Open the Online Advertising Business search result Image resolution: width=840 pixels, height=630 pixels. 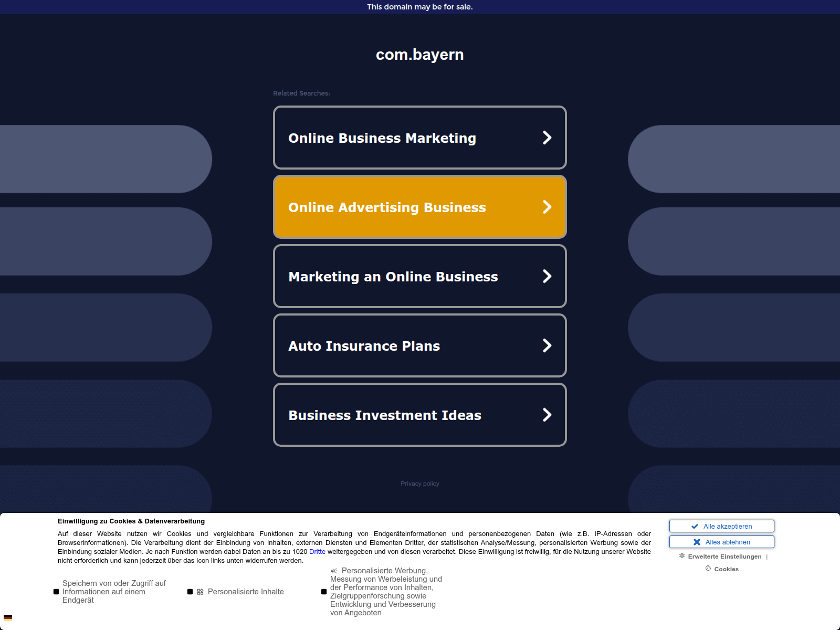(420, 207)
